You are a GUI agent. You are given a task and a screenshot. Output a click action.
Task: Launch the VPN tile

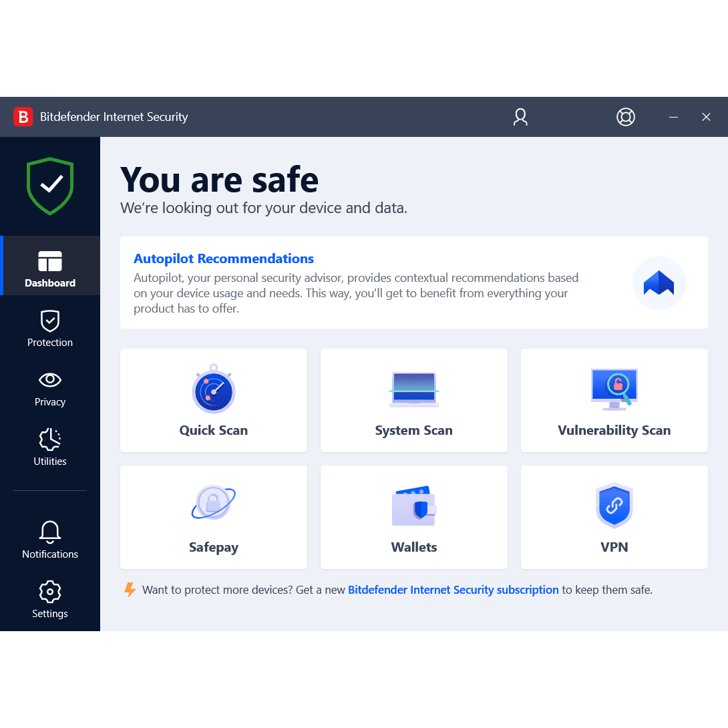pos(614,517)
